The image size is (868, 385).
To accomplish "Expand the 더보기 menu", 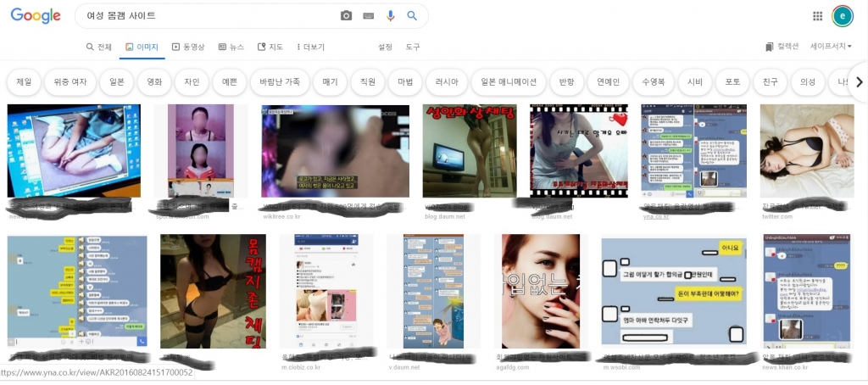I will [x=310, y=47].
